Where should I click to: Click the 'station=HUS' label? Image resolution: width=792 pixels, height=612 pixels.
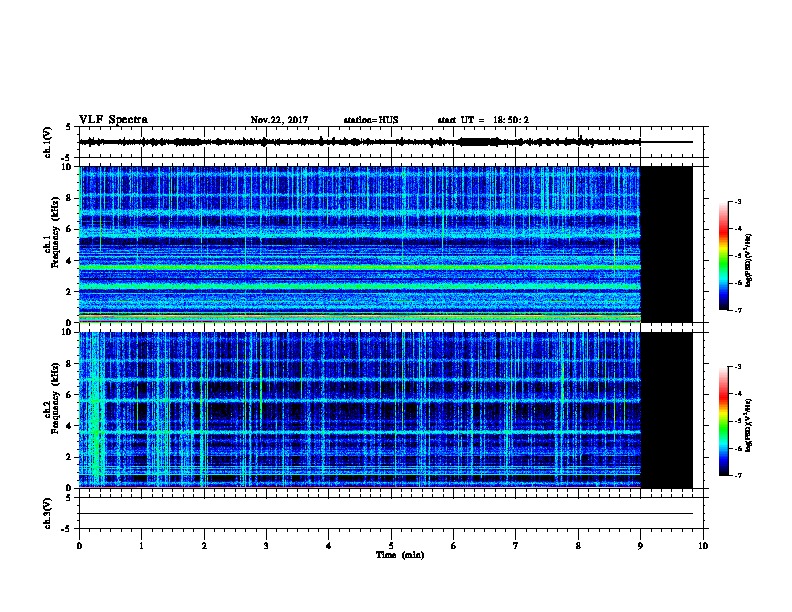click(x=371, y=120)
